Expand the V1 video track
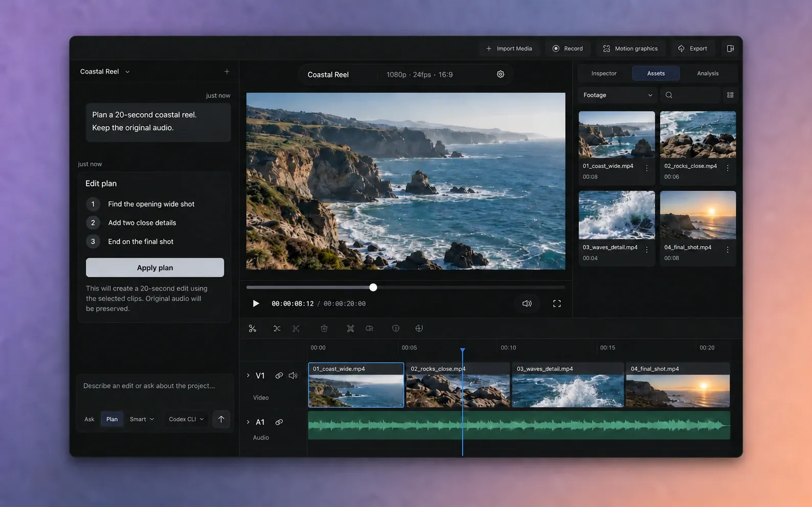812x507 pixels. pos(248,376)
